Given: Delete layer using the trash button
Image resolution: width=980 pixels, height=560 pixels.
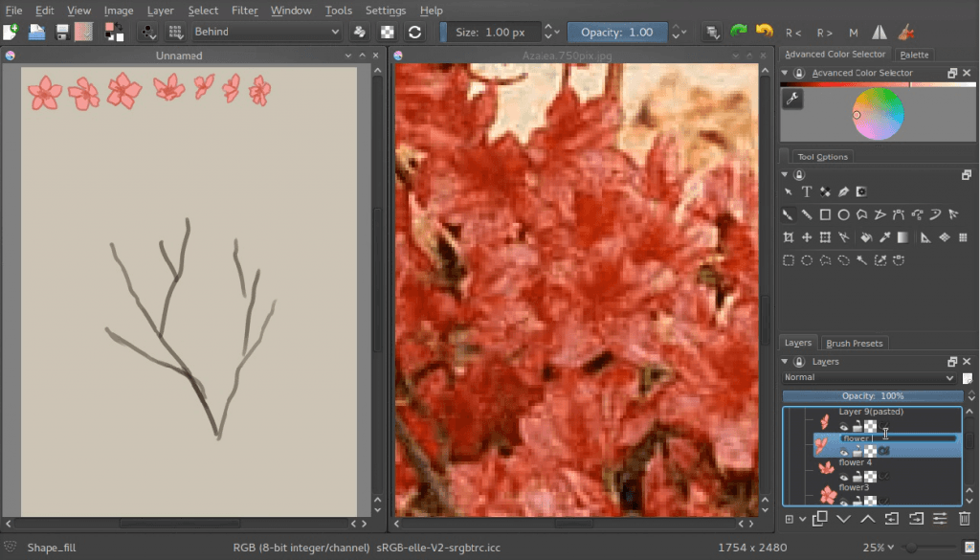Looking at the screenshot, I should click(965, 517).
